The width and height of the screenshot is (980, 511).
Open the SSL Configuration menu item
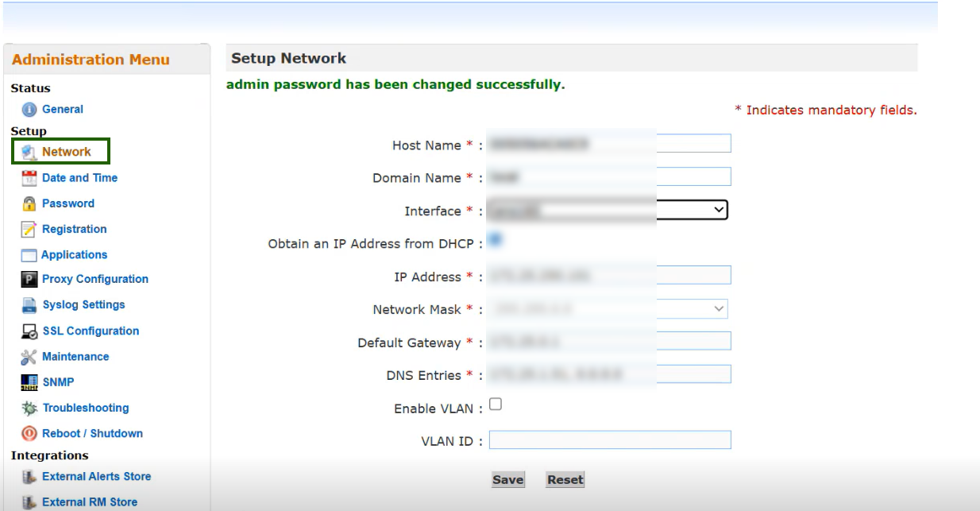(x=91, y=331)
